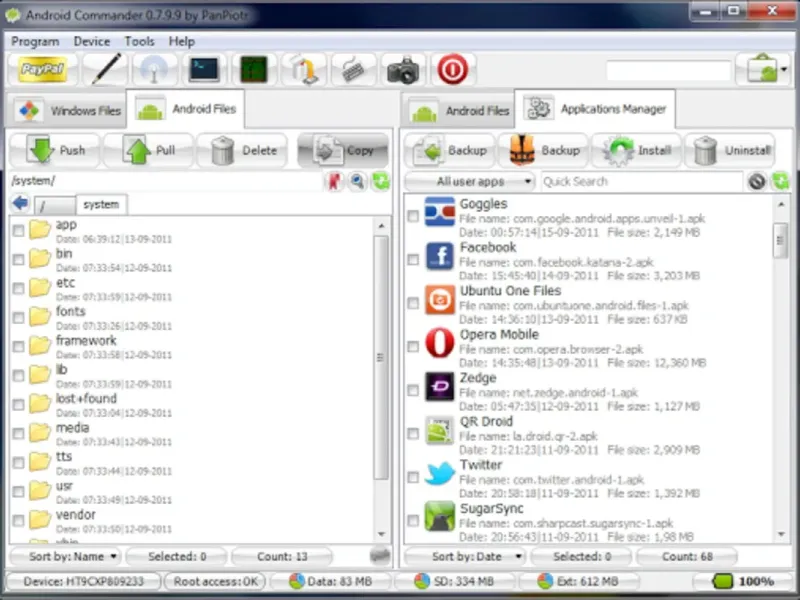Click the Zedge app icon

click(439, 386)
